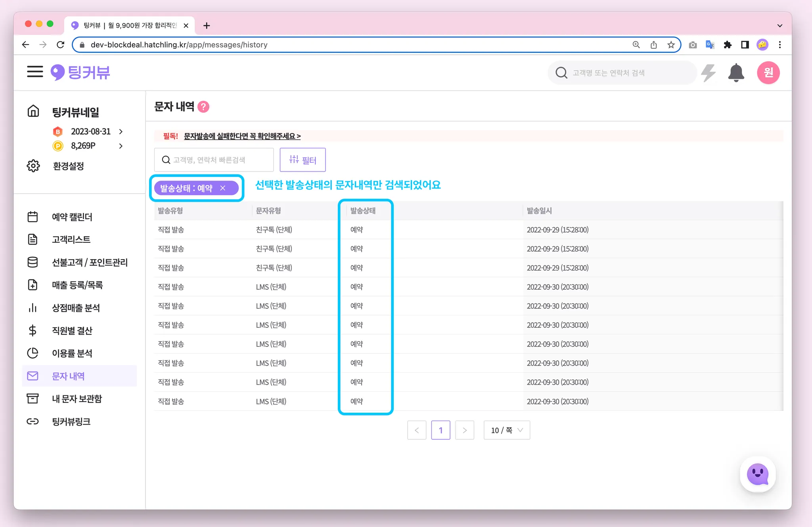Click the home icon beside 팅커뷰네일
The image size is (812, 527).
coord(33,112)
